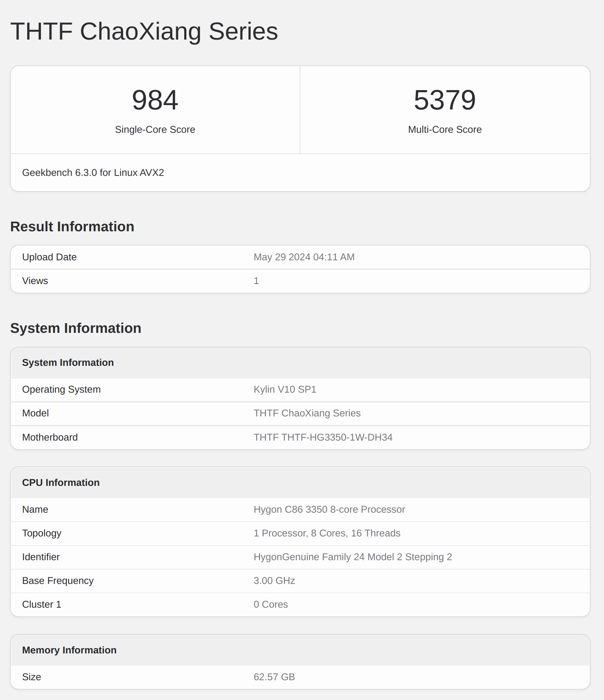The width and height of the screenshot is (604, 700).
Task: Click the Model value in system table
Action: [x=307, y=413]
